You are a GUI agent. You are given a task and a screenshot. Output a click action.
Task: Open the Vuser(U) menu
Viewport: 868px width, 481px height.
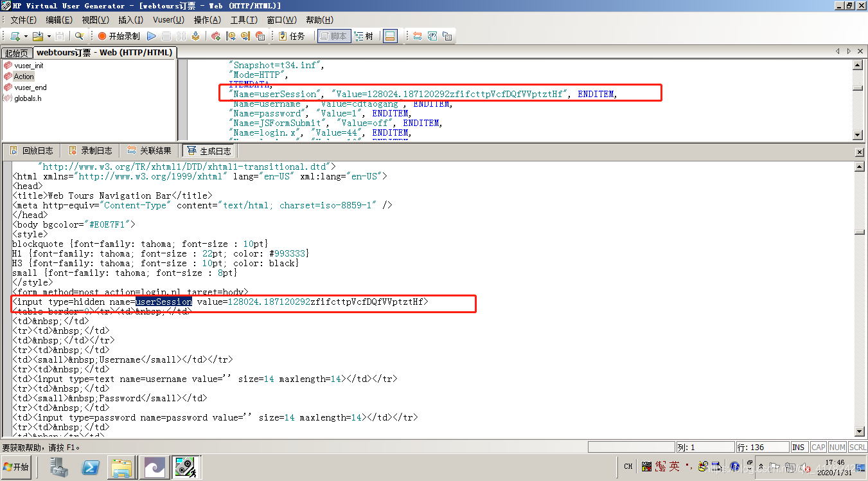(168, 20)
